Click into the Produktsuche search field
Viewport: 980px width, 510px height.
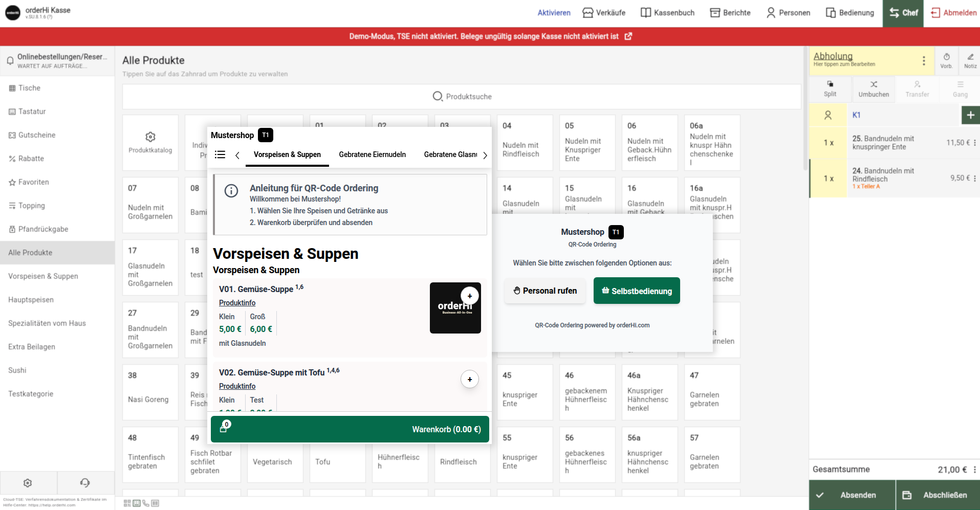462,97
